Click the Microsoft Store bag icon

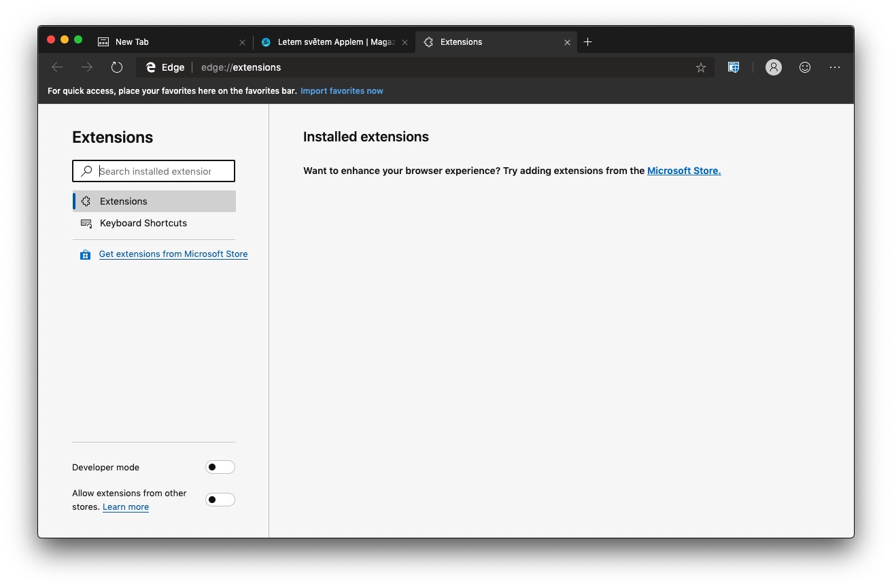tap(85, 255)
